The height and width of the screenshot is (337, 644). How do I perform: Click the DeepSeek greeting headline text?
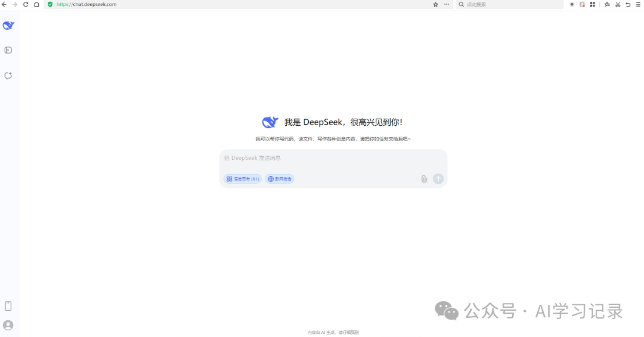(343, 122)
